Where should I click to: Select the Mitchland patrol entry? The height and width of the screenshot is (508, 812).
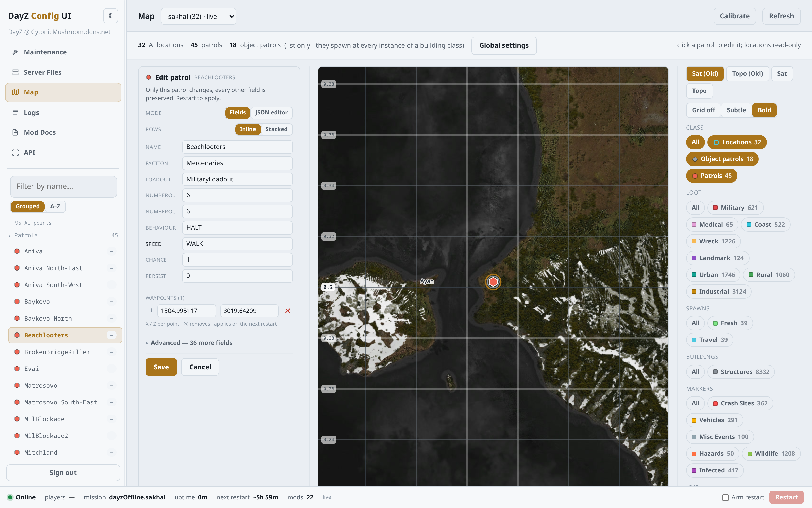pyautogui.click(x=65, y=452)
